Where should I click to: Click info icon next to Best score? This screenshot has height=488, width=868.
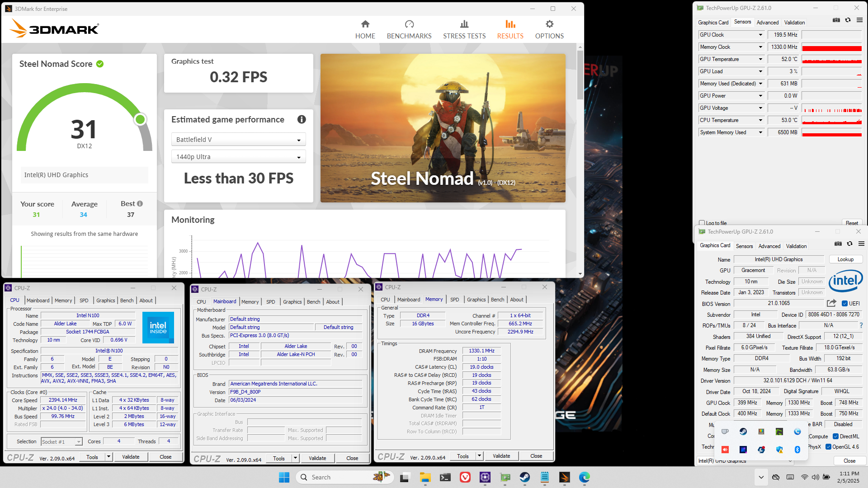(x=140, y=204)
